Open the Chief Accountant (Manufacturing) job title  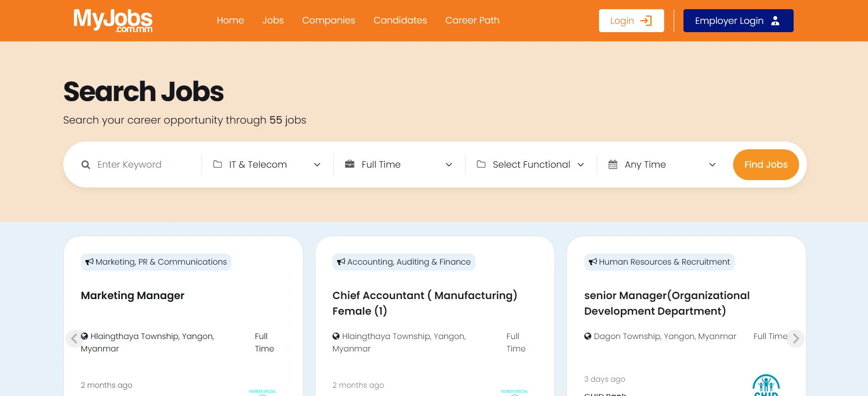[x=425, y=303]
